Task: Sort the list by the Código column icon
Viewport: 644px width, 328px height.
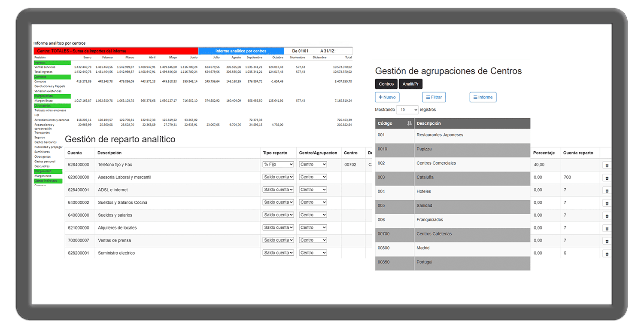Action: coord(409,123)
